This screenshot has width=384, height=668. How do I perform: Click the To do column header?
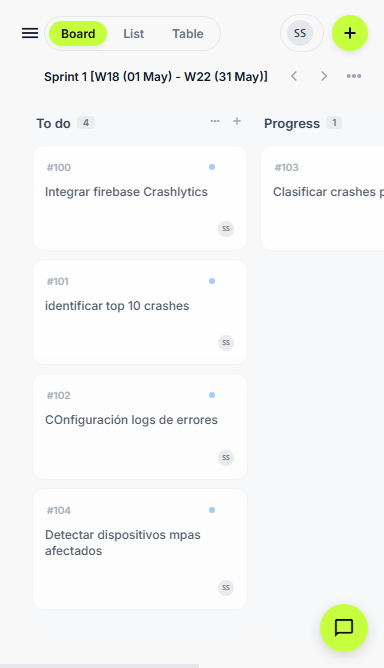point(53,124)
